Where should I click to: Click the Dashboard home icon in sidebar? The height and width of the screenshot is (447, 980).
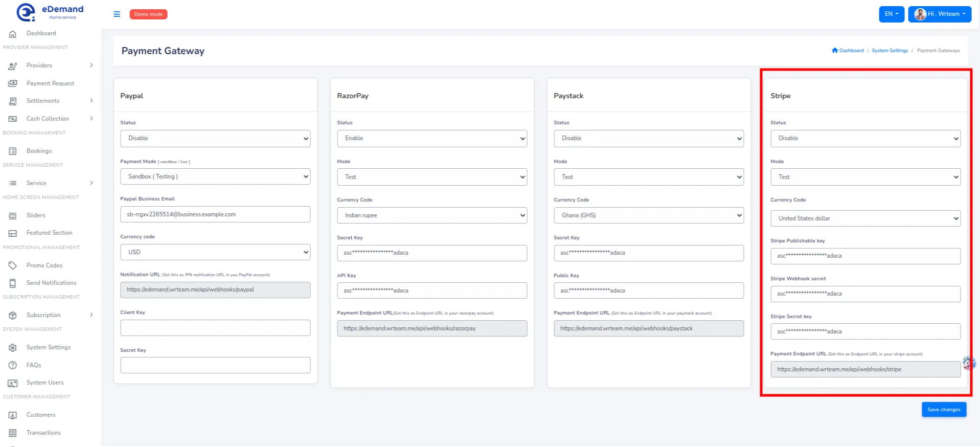(x=13, y=34)
